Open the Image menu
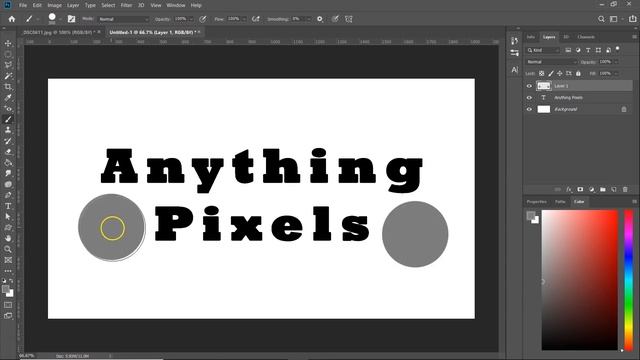 [x=54, y=5]
